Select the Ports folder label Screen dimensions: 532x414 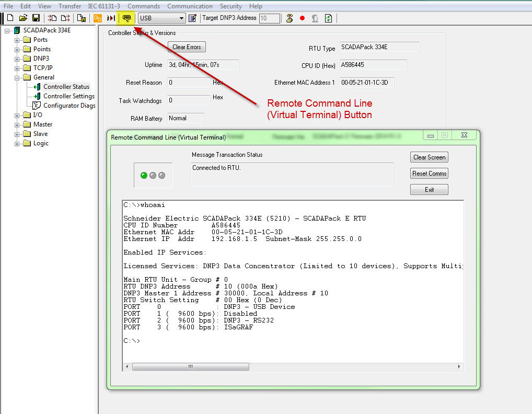(40, 40)
